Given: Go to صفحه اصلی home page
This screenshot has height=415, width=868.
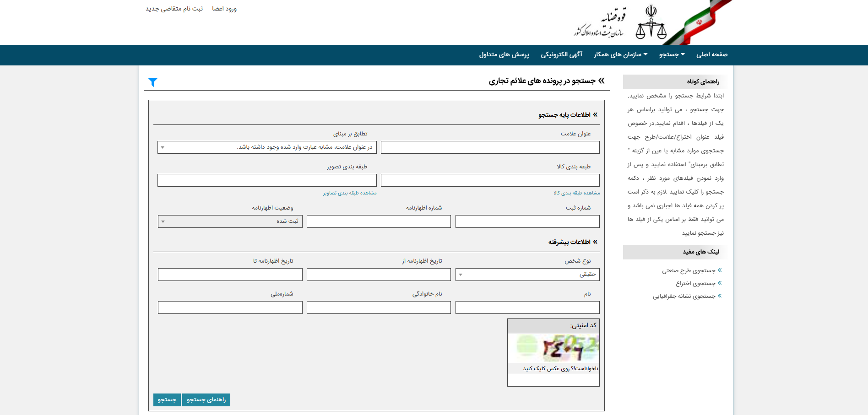Looking at the screenshot, I should click(x=711, y=54).
